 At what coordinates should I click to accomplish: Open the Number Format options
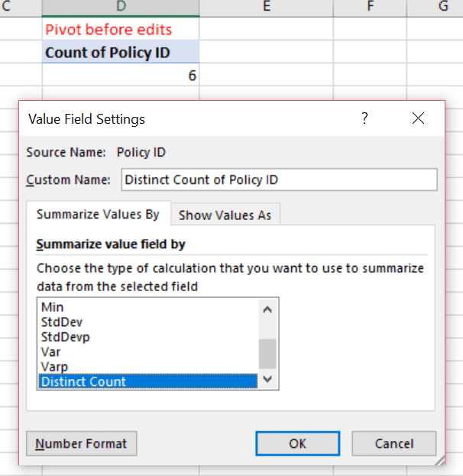tap(81, 443)
